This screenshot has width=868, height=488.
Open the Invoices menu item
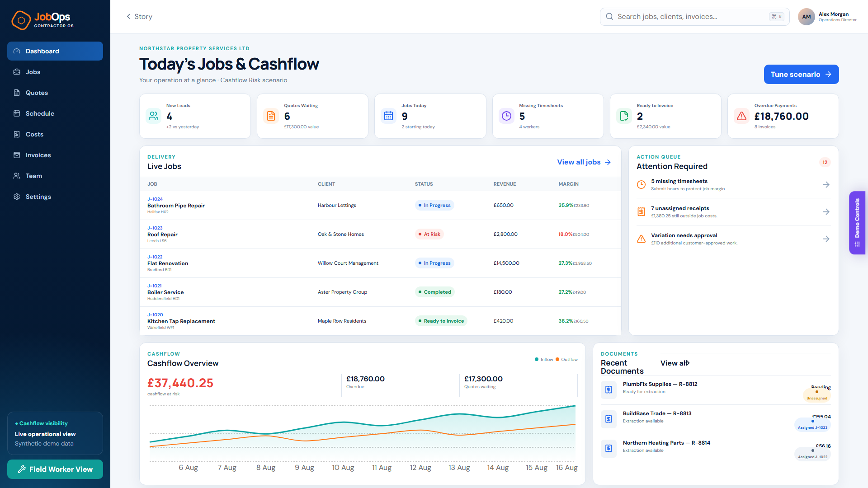pyautogui.click(x=55, y=155)
